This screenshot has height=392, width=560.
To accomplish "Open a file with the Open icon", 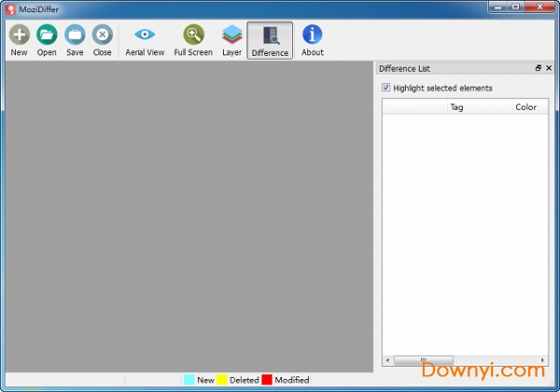I will 47,38.
